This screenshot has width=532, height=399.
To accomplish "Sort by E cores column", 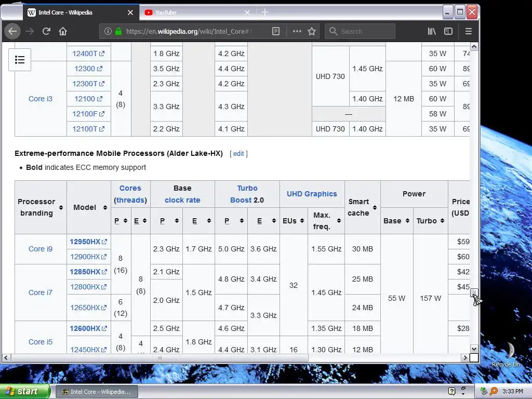I will point(144,221).
